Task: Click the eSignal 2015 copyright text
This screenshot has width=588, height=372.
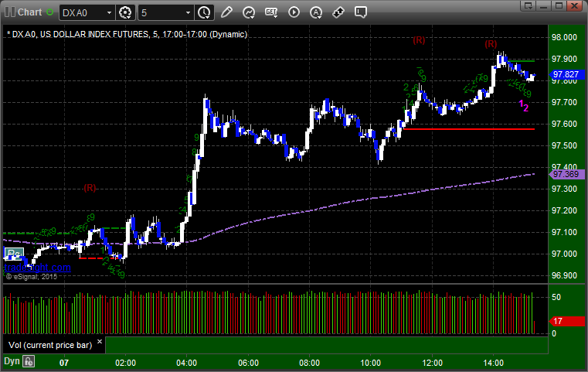Action: coord(32,277)
